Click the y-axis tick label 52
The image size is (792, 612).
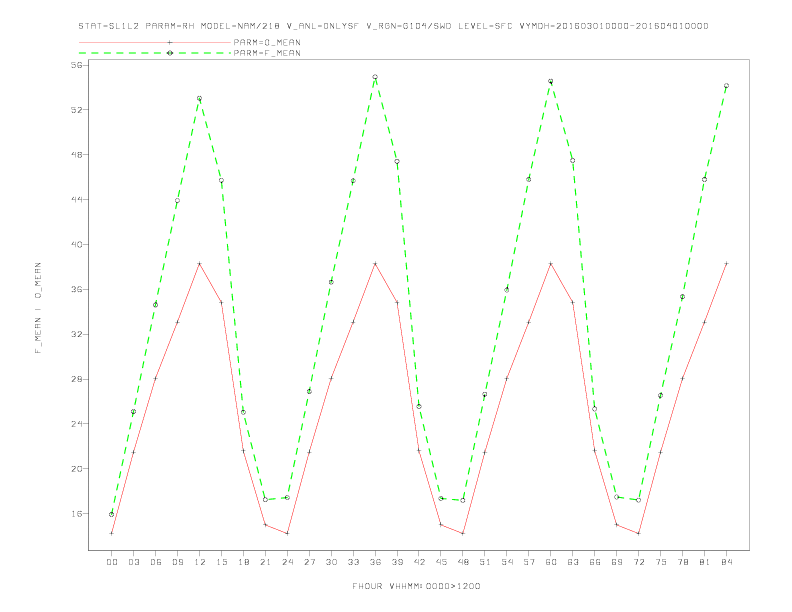pyautogui.click(x=77, y=110)
